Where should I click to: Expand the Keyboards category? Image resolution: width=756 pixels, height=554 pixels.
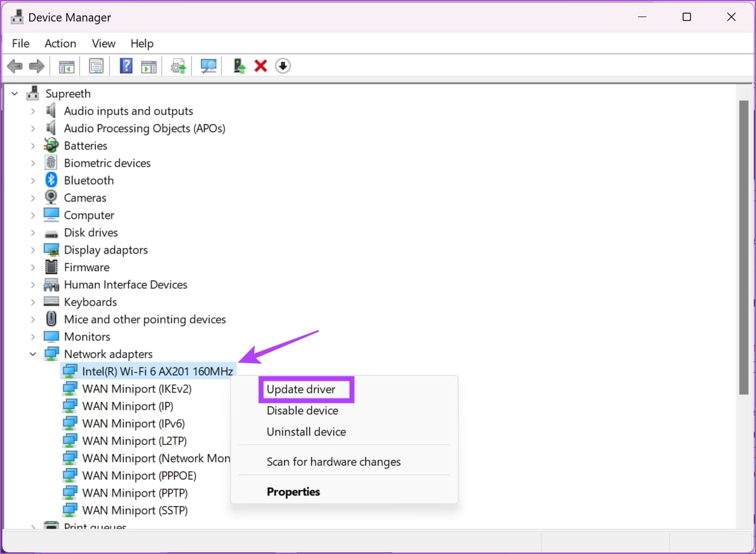click(33, 302)
